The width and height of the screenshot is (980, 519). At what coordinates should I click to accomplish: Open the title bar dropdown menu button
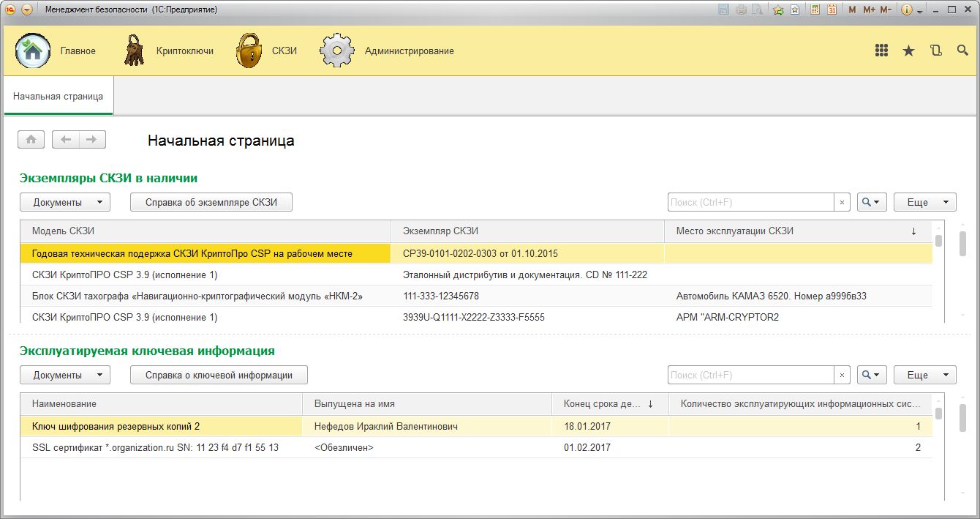pyautogui.click(x=27, y=10)
